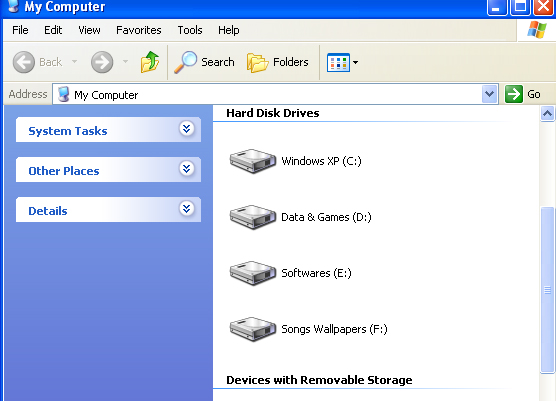Click Devices with Removable Storage header

pyautogui.click(x=319, y=380)
